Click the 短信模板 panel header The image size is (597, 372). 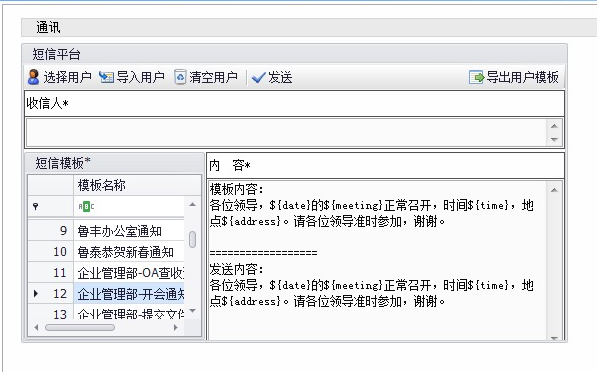(115, 163)
